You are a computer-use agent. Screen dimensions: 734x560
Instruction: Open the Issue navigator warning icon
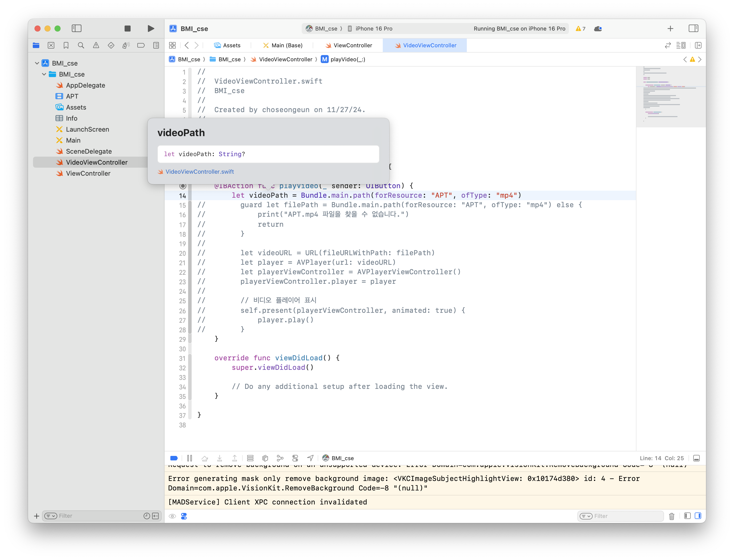pos(96,45)
